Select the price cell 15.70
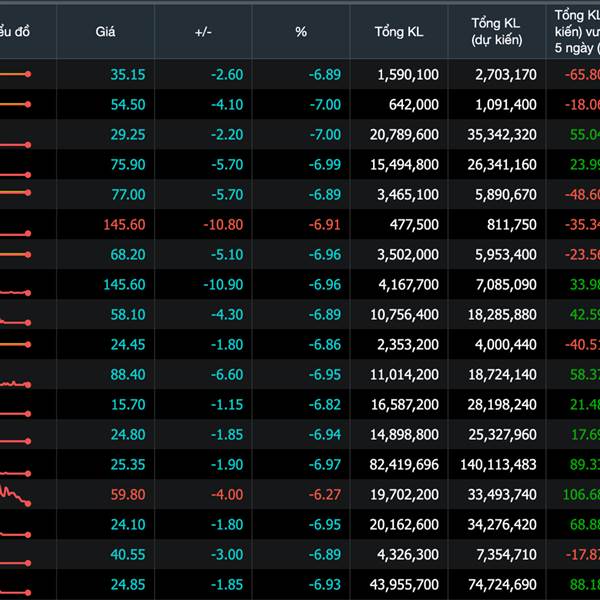 coord(128,404)
